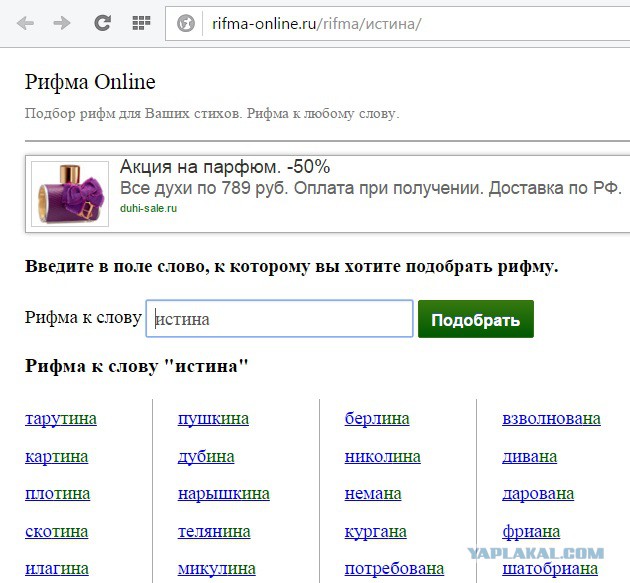Open the rhyme link микулина
The width and height of the screenshot is (630, 583).
(217, 569)
